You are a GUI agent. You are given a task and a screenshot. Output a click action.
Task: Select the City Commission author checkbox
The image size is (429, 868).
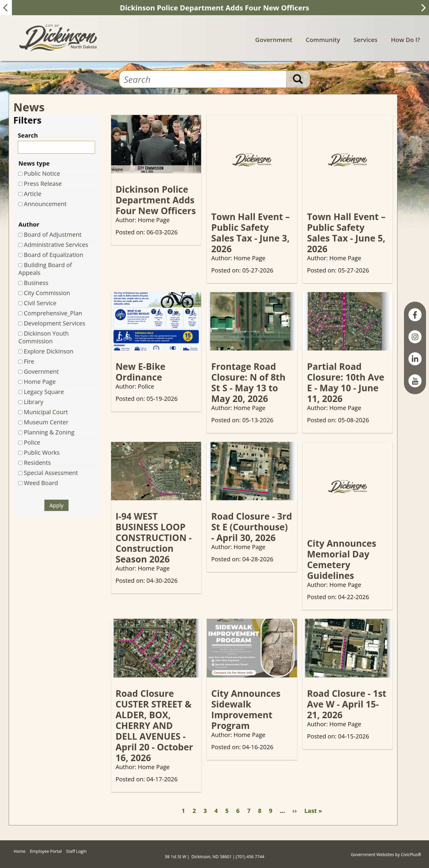(21, 293)
